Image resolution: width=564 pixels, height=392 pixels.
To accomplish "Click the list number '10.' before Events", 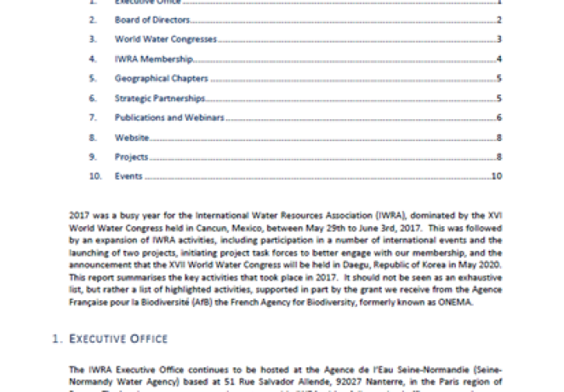I will coord(95,176).
